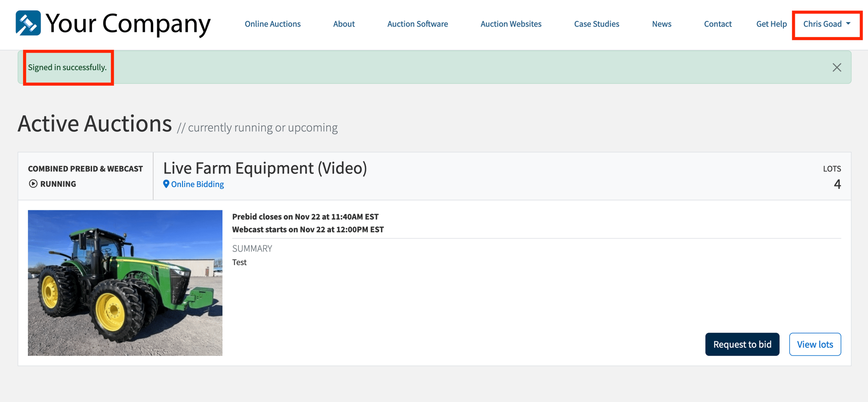Click the green tractor auction thumbnail

tap(125, 283)
